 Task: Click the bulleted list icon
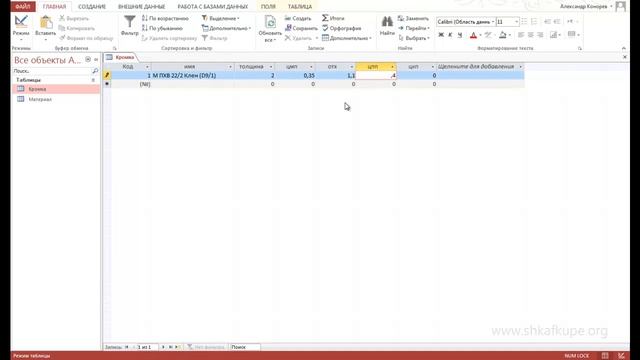click(x=524, y=22)
